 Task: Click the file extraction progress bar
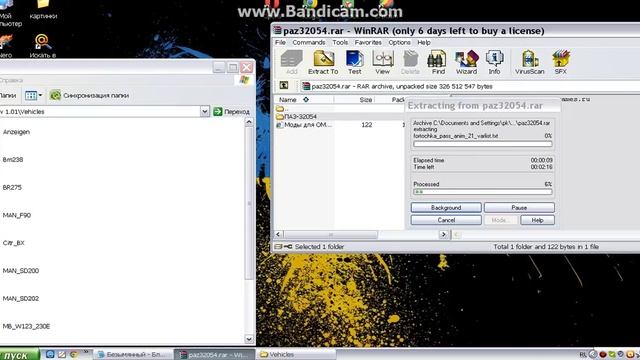point(482,144)
